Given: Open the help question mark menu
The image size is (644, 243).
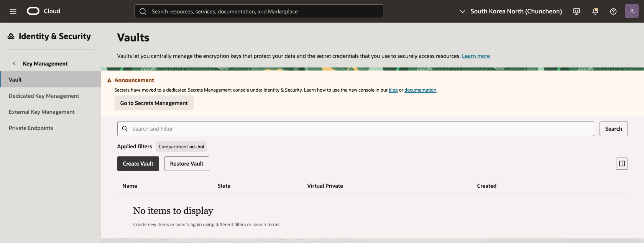Looking at the screenshot, I should point(613,11).
